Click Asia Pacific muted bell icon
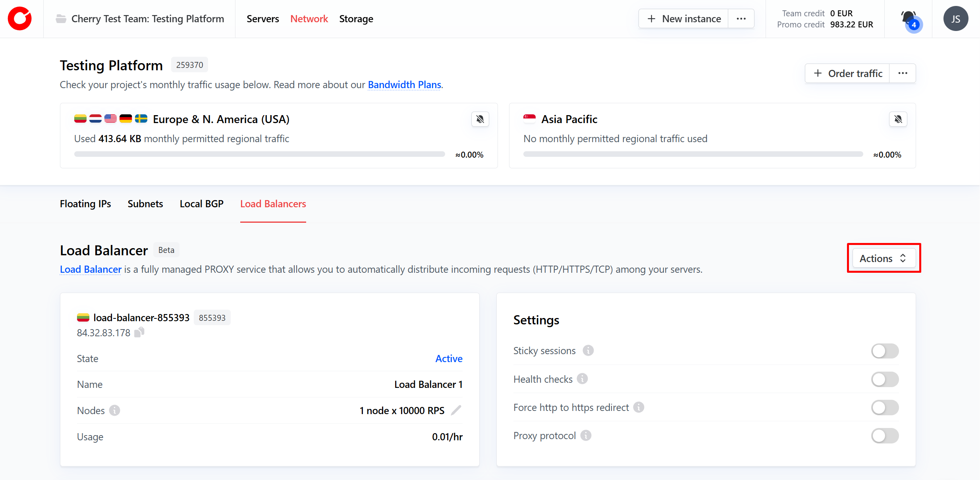 pyautogui.click(x=898, y=119)
